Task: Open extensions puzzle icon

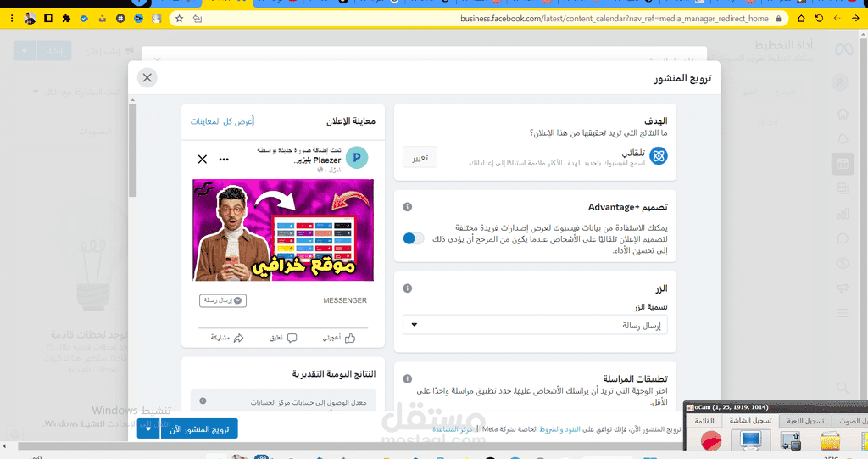Action: coord(66,19)
